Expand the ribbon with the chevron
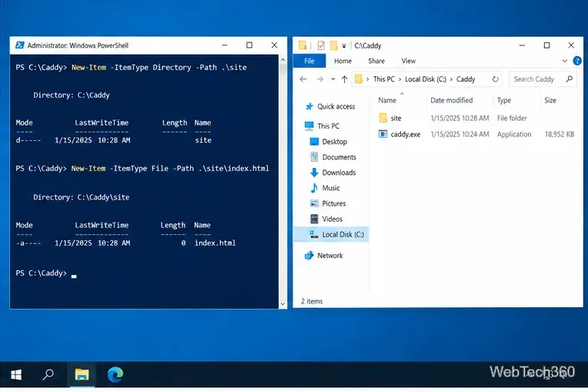588x392 pixels. pyautogui.click(x=564, y=61)
